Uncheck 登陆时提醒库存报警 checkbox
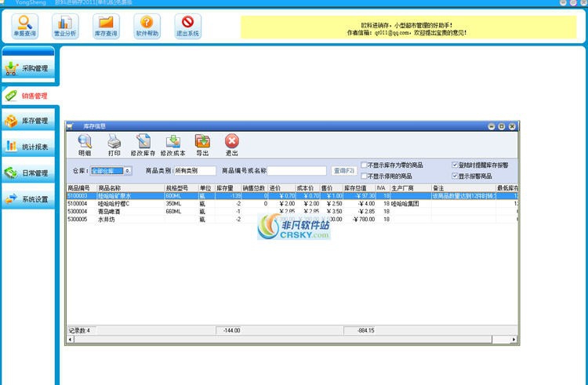This screenshot has height=385, width=588. pyautogui.click(x=455, y=165)
